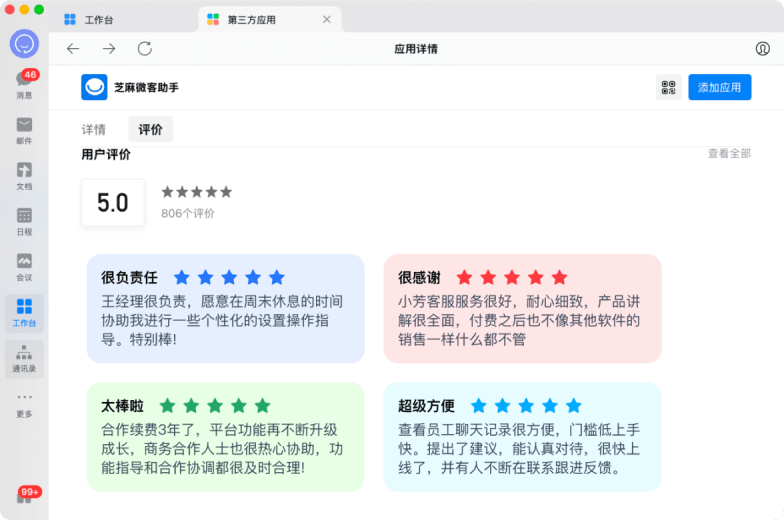The width and height of the screenshot is (784, 520).
Task: Open Mail in the sidebar
Action: [x=24, y=130]
